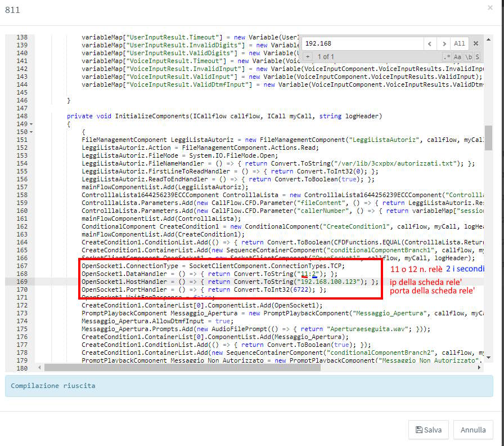This screenshot has width=504, height=446.
Task: Toggle regular expression search
Action: [447, 57]
